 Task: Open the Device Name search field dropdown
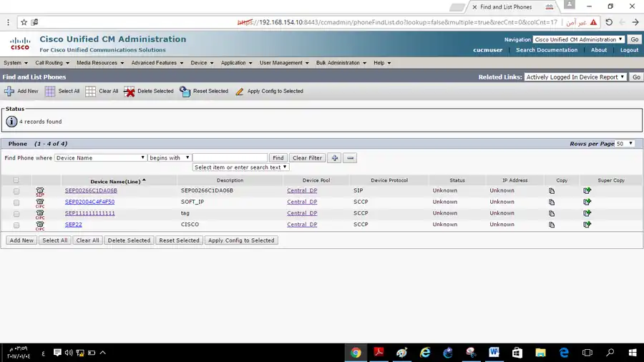point(100,158)
